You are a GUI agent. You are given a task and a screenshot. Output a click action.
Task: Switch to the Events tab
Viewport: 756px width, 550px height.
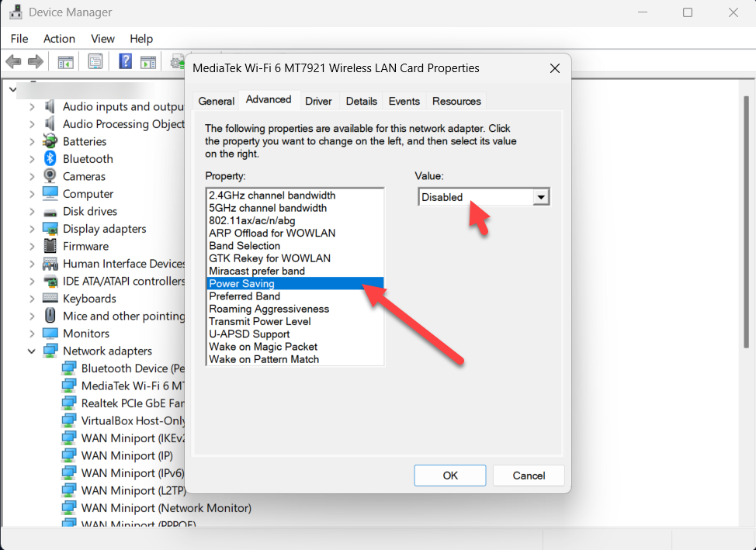point(404,101)
